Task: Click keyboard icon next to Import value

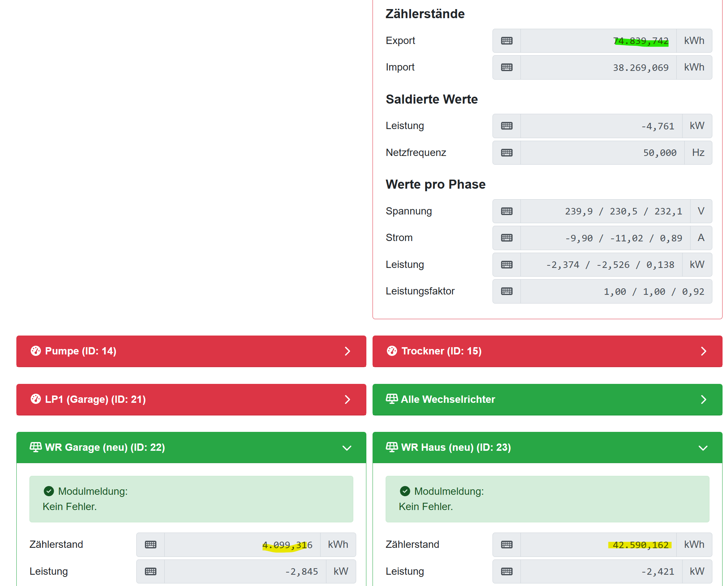Action: (507, 67)
